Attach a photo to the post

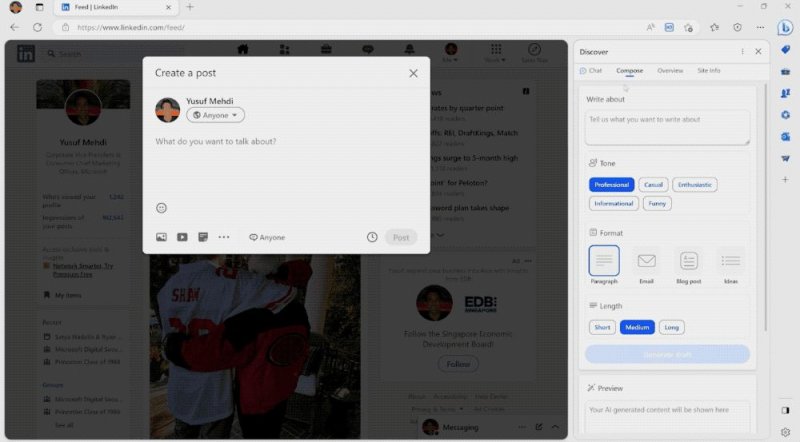(x=161, y=237)
